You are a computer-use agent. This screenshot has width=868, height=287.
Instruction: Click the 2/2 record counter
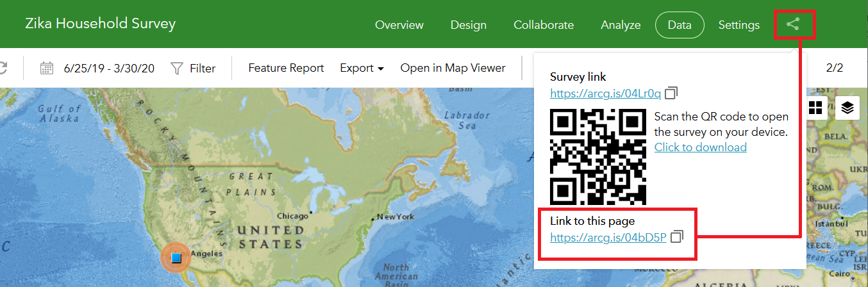tap(835, 68)
